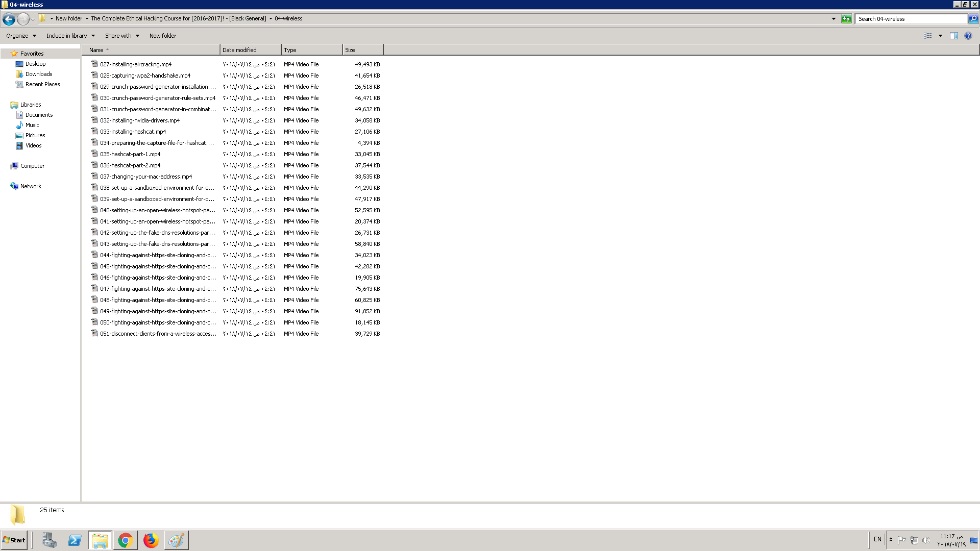980x551 pixels.
Task: Click the search magnifier icon
Action: click(x=973, y=19)
